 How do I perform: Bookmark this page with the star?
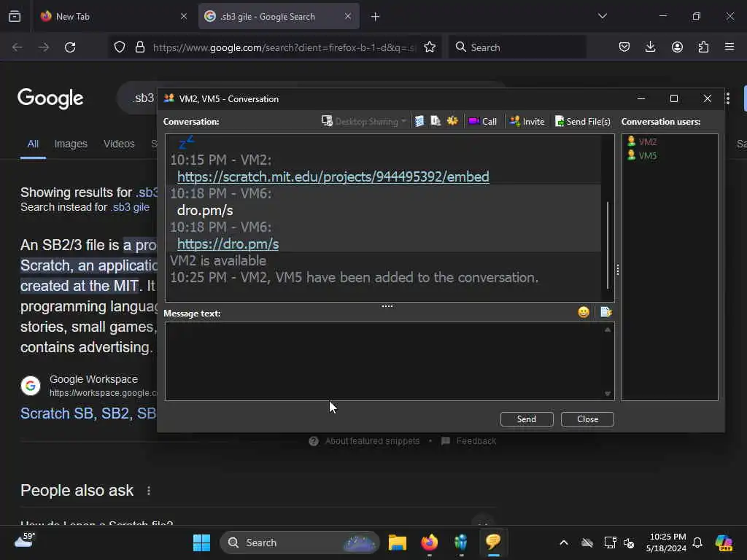[x=430, y=47]
